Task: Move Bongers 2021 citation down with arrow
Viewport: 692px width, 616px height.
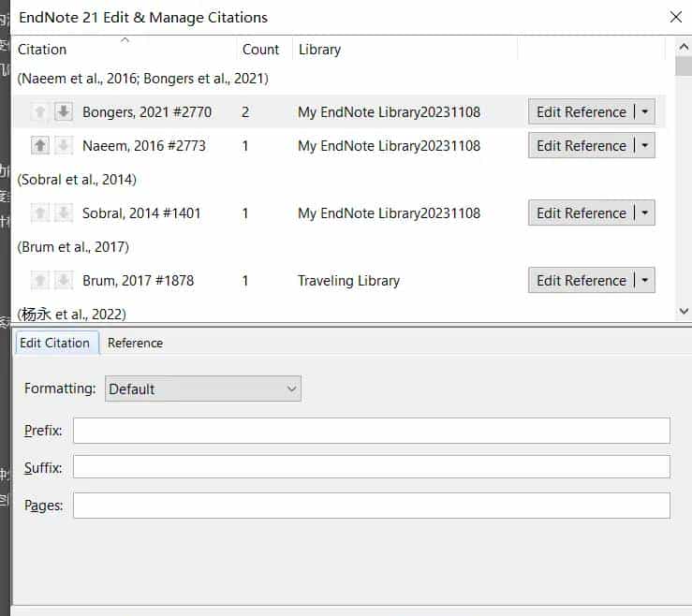Action: click(64, 112)
